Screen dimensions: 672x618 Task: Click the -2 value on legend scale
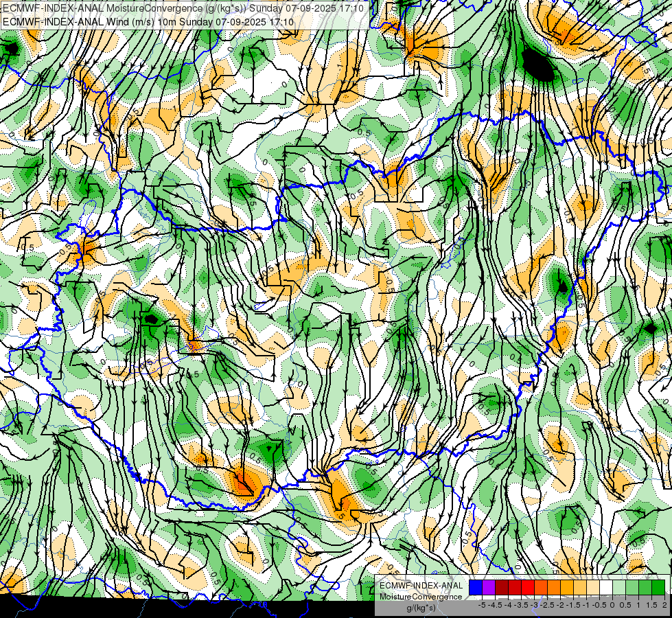[561, 605]
